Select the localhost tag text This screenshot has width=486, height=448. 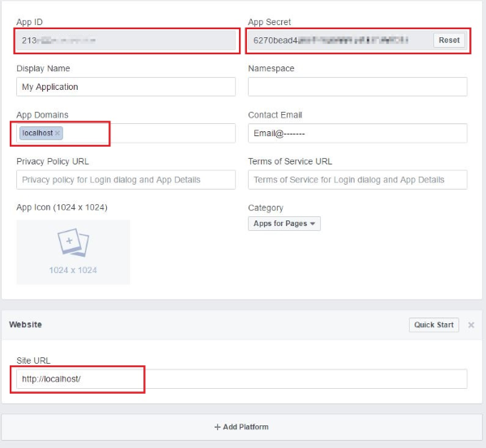click(x=37, y=133)
